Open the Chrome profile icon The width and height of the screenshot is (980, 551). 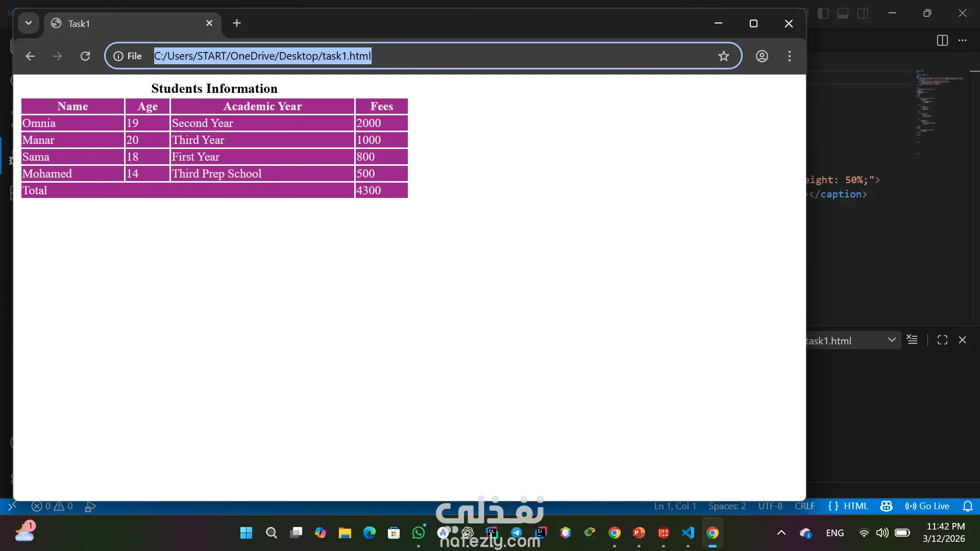pyautogui.click(x=762, y=56)
